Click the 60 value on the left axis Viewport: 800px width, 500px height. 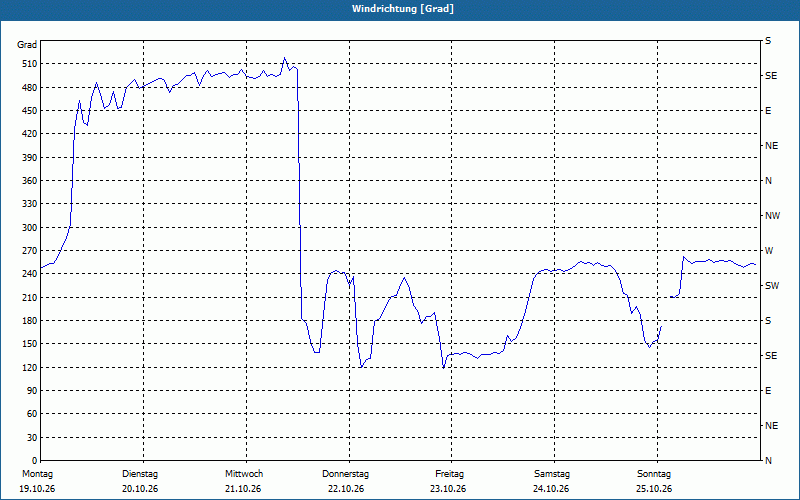[31, 414]
